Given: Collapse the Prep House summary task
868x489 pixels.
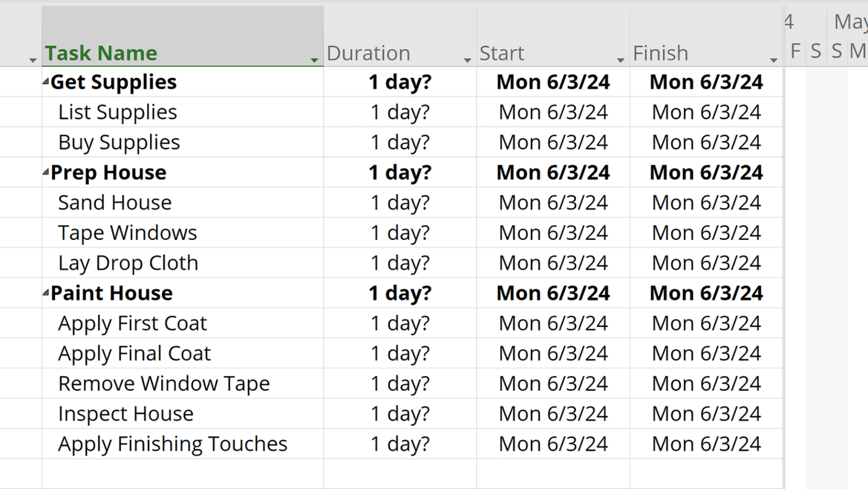Looking at the screenshot, I should click(46, 172).
